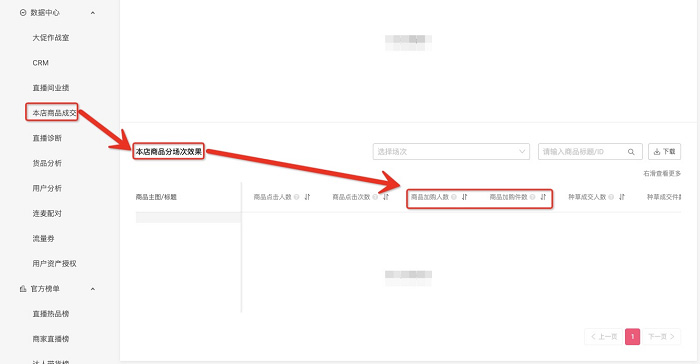Go to next page 下一页
700x364 pixels.
[x=662, y=336]
